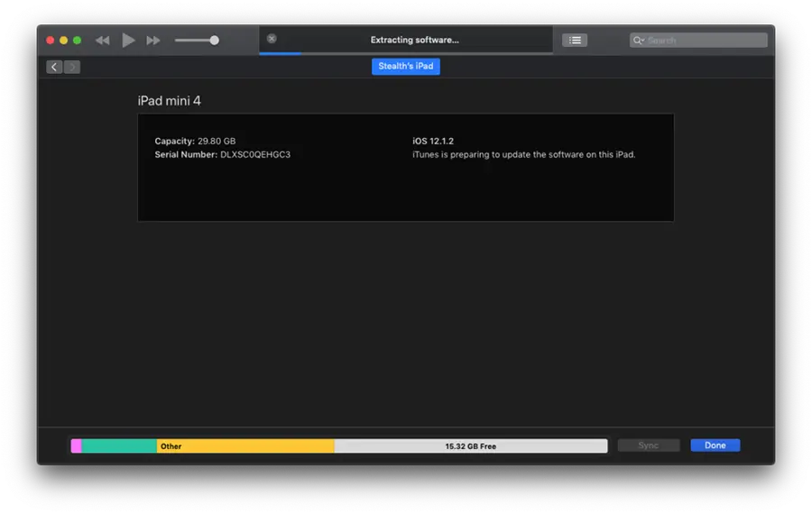This screenshot has height=514, width=812.
Task: Click the green zoom window button
Action: [x=77, y=41]
